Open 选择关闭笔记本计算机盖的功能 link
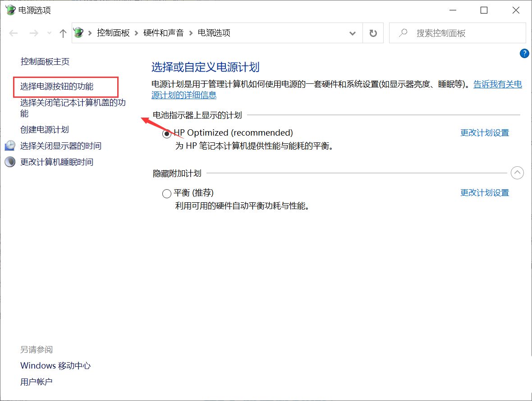The height and width of the screenshot is (401, 532). coord(73,108)
